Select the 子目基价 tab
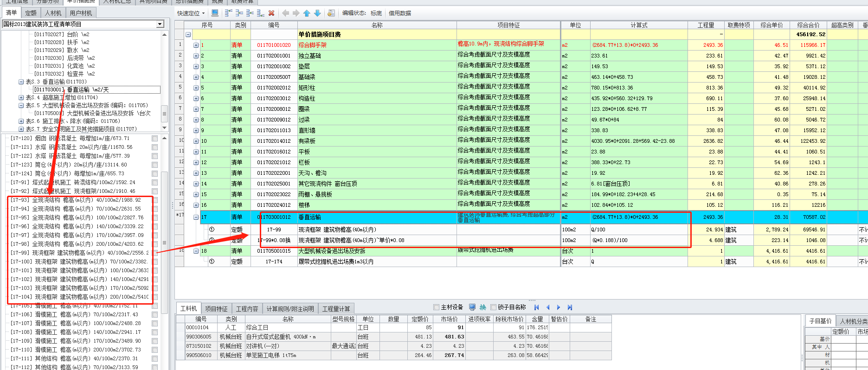 (x=820, y=321)
